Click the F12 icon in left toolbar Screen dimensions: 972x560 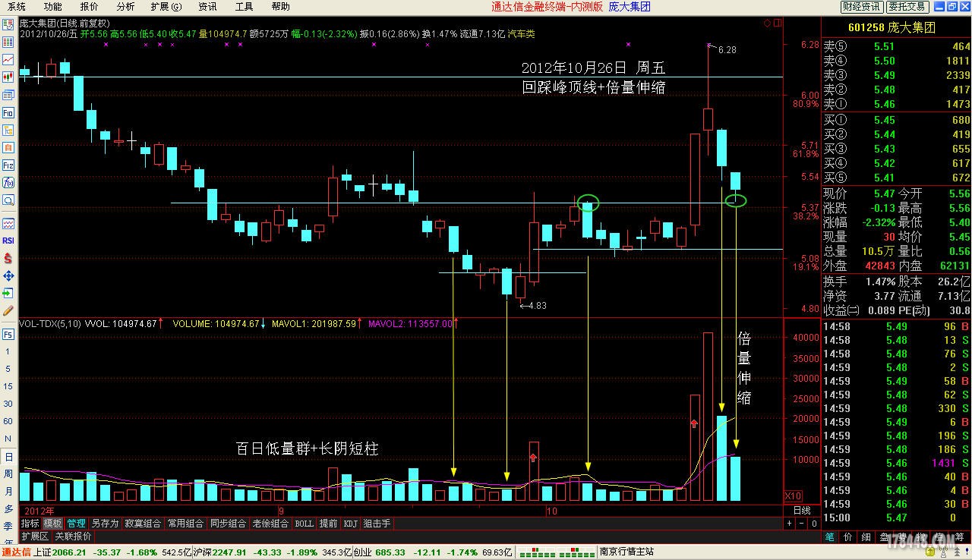click(8, 165)
